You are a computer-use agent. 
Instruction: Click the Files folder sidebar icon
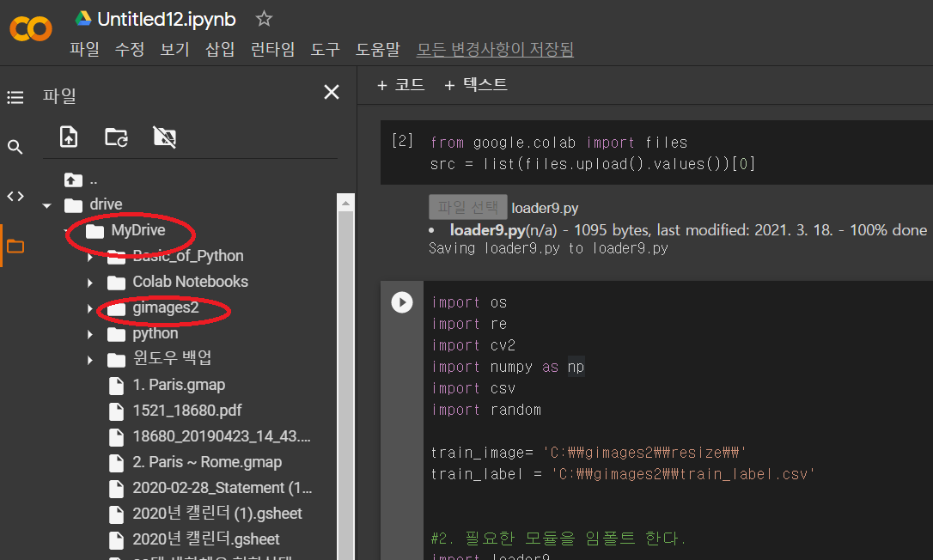(x=15, y=247)
